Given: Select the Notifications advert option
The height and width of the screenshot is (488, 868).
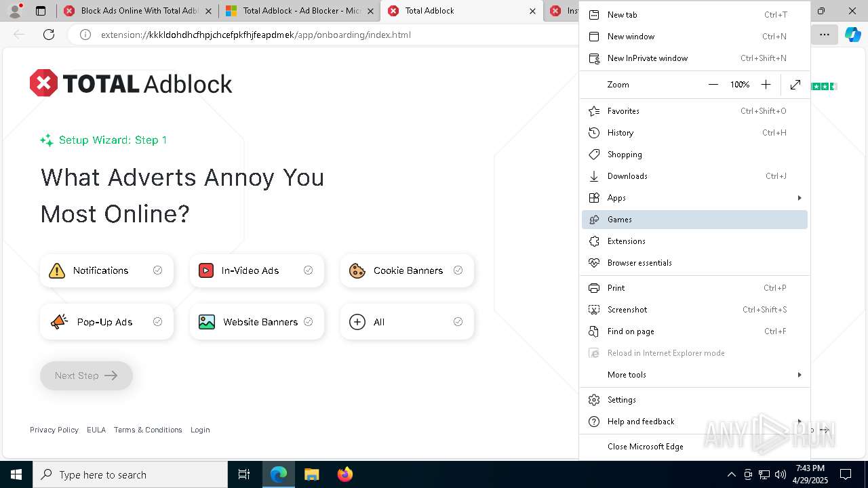Looking at the screenshot, I should [106, 270].
